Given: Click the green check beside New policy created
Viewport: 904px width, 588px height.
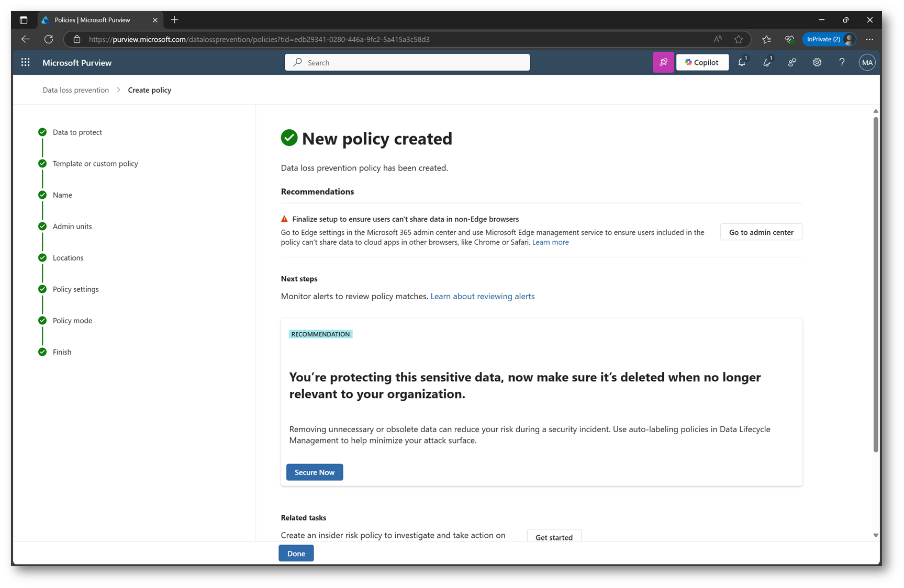Looking at the screenshot, I should tap(289, 138).
